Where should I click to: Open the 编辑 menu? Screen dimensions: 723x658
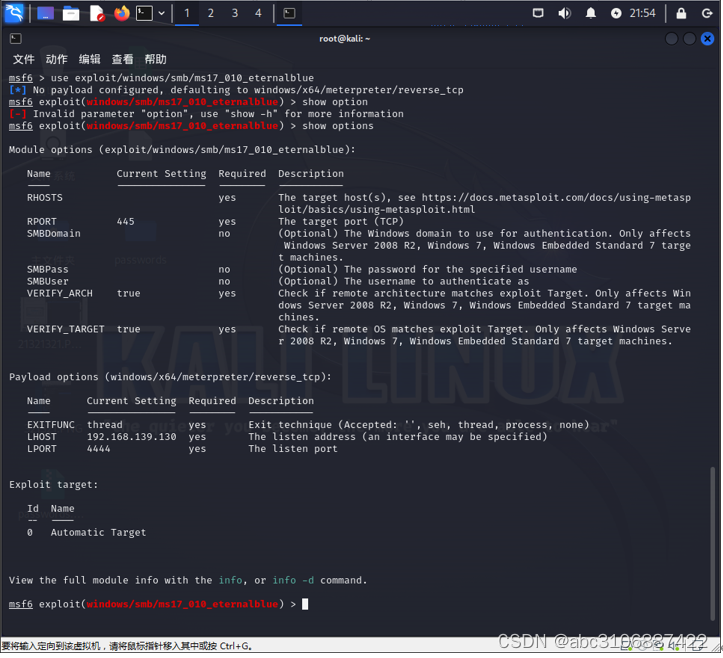pyautogui.click(x=89, y=59)
